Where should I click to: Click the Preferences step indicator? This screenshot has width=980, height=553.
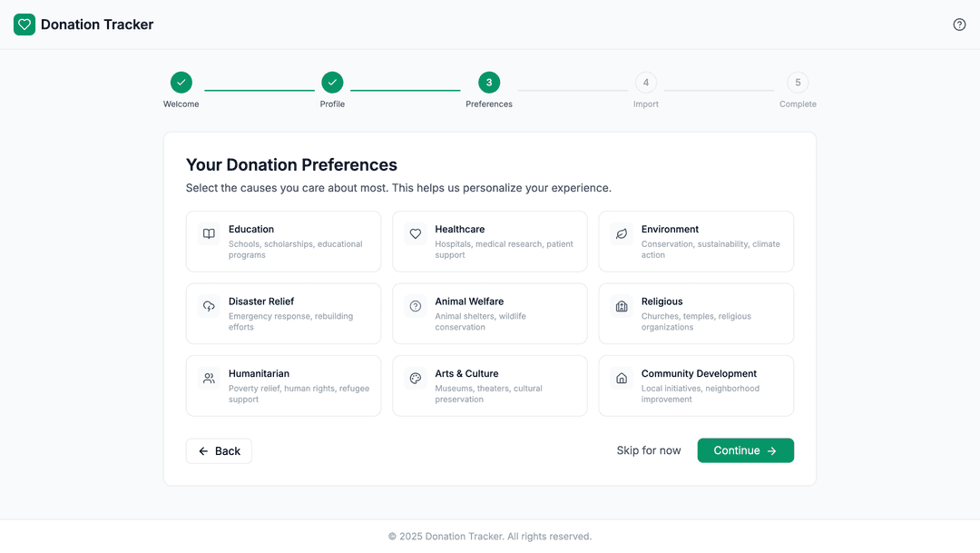pos(489,82)
